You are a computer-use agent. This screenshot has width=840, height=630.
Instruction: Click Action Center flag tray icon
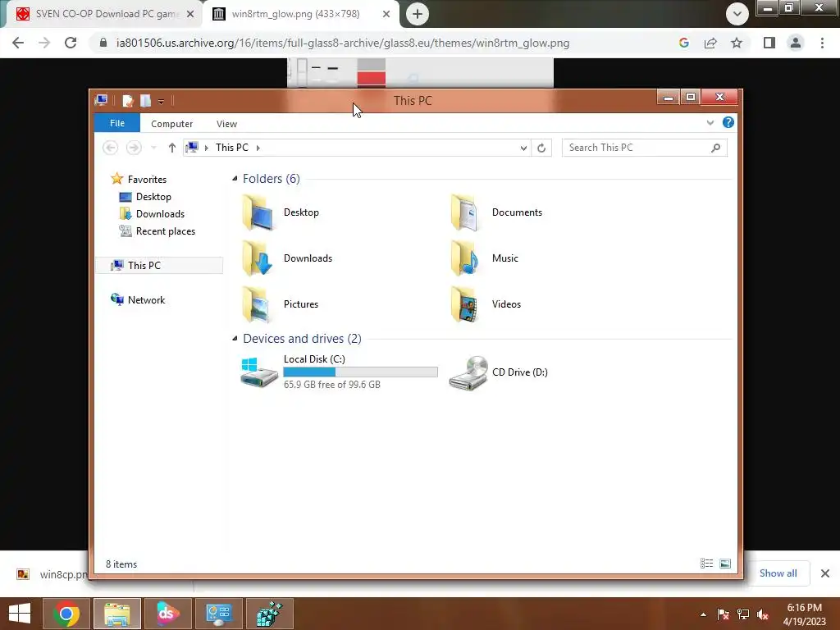coord(724,614)
